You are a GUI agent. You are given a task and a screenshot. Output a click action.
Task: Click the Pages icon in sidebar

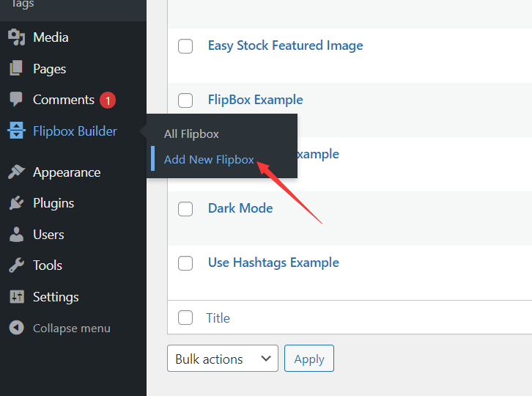16,69
